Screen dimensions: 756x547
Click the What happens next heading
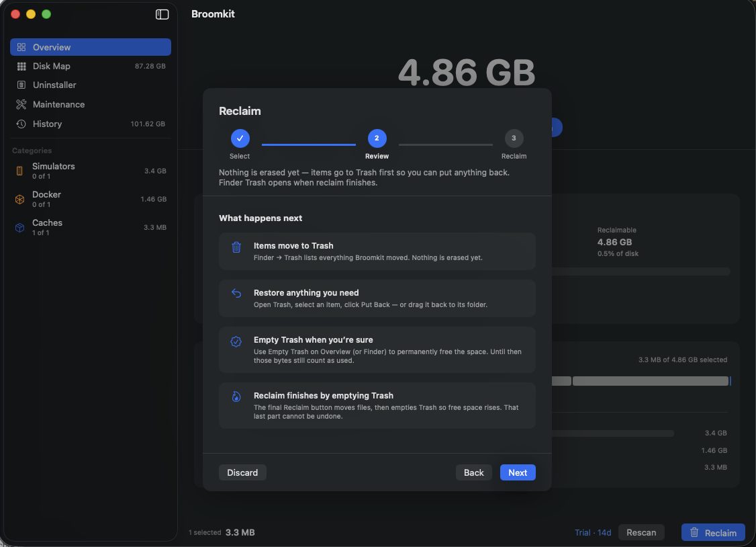pyautogui.click(x=261, y=218)
